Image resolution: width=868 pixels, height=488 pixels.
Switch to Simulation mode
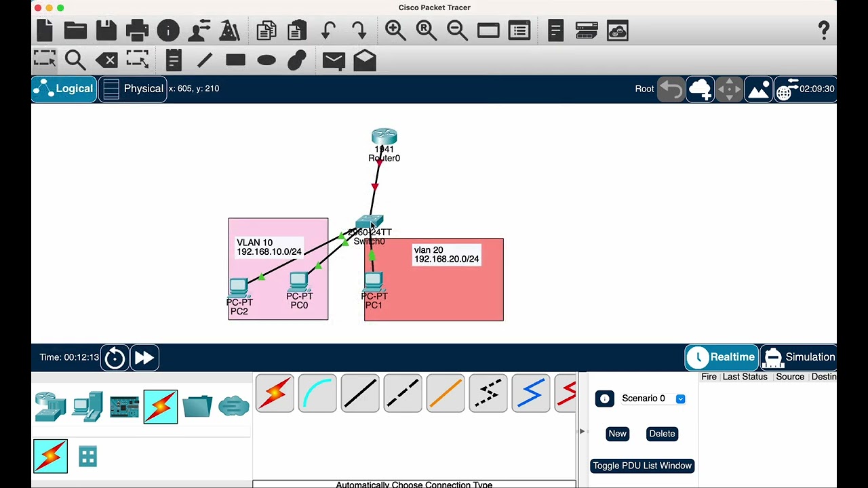pos(799,357)
